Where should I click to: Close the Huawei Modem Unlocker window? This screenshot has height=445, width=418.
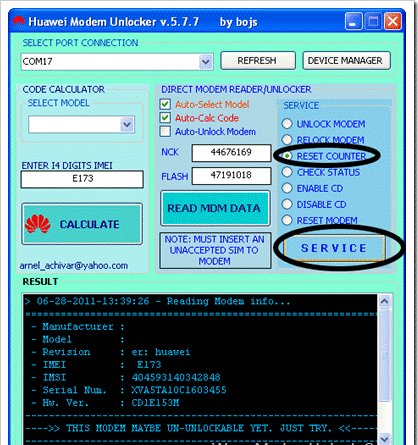[x=393, y=22]
